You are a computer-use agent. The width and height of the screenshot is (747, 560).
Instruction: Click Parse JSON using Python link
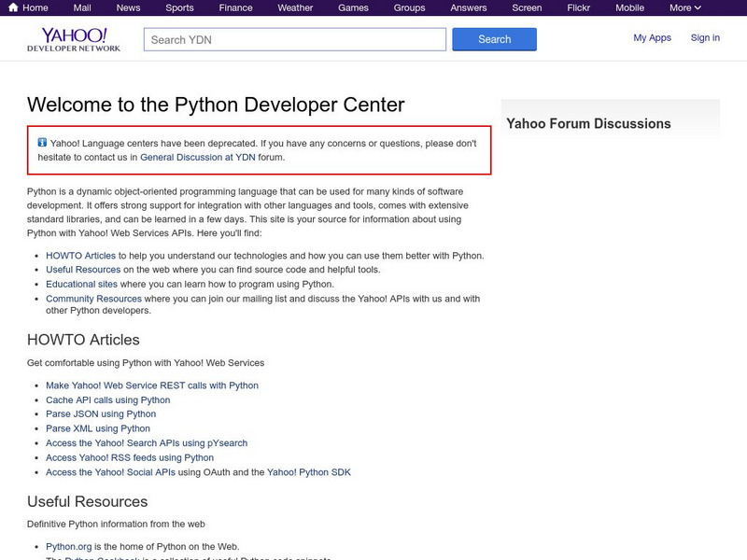(x=101, y=414)
